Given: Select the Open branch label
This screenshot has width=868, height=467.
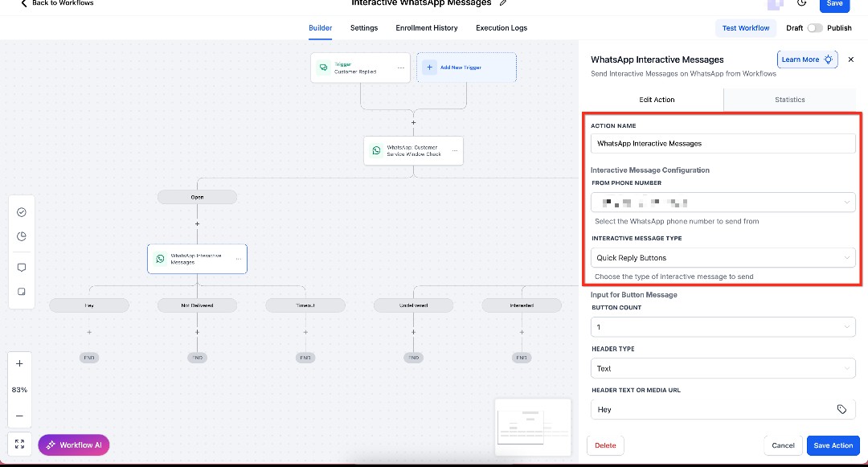Looking at the screenshot, I should pos(197,197).
